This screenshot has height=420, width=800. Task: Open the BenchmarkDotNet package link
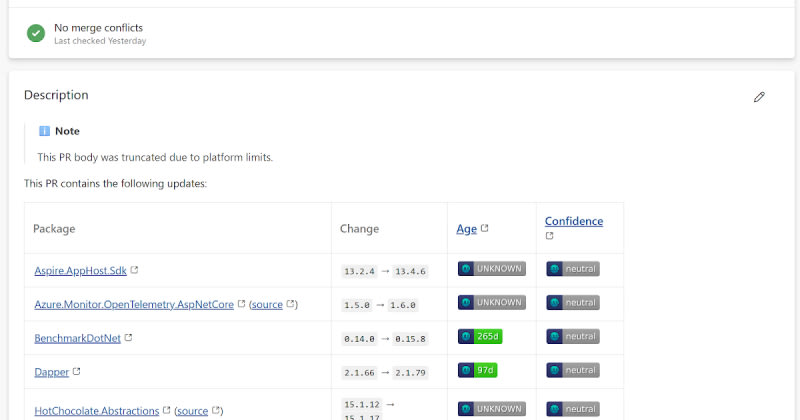pos(78,338)
